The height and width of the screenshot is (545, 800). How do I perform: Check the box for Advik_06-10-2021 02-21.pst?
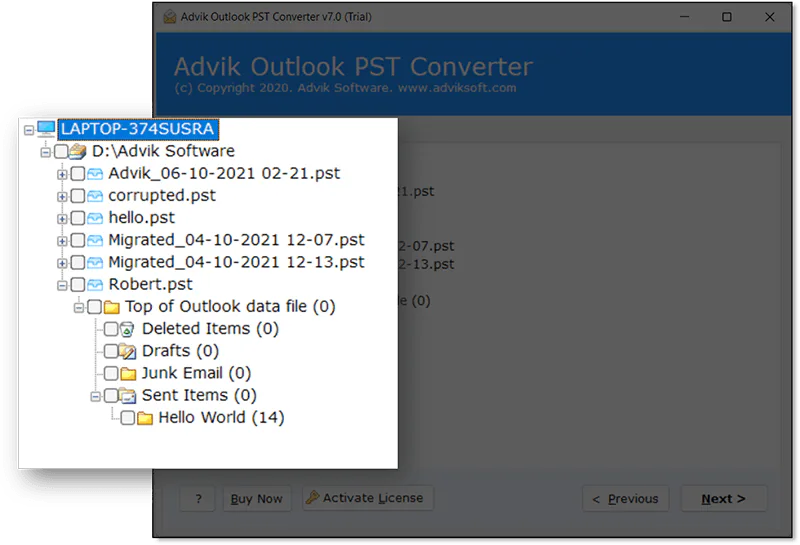[78, 174]
